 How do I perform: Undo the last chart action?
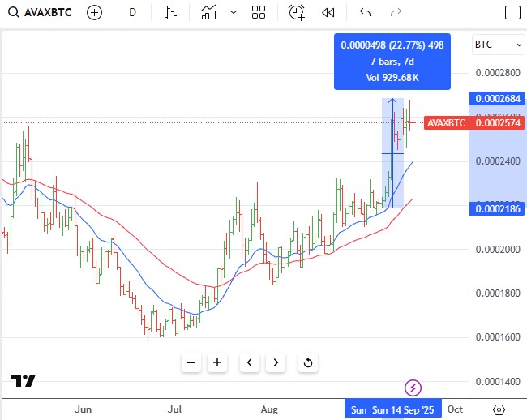(365, 13)
